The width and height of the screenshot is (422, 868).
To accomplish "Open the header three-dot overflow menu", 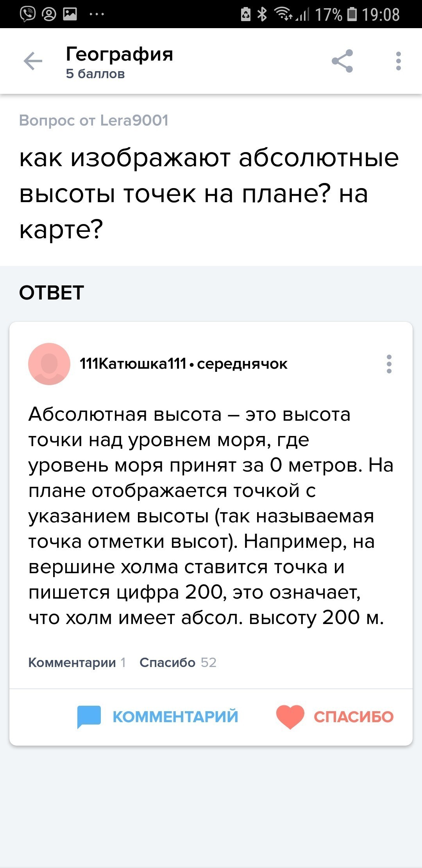I will coord(398,61).
